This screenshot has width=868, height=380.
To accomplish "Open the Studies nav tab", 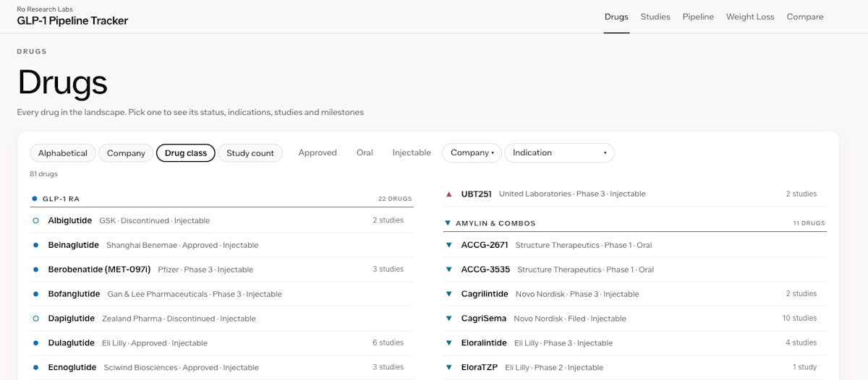I will [x=655, y=17].
